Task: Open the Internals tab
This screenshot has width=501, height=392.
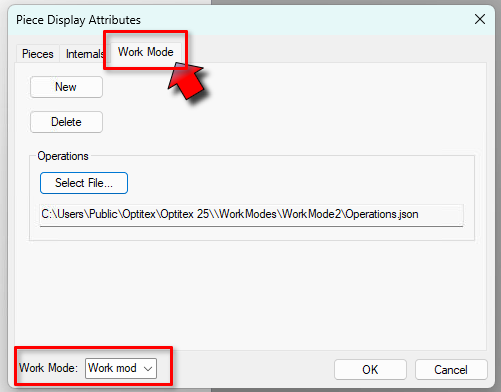Action: [84, 54]
